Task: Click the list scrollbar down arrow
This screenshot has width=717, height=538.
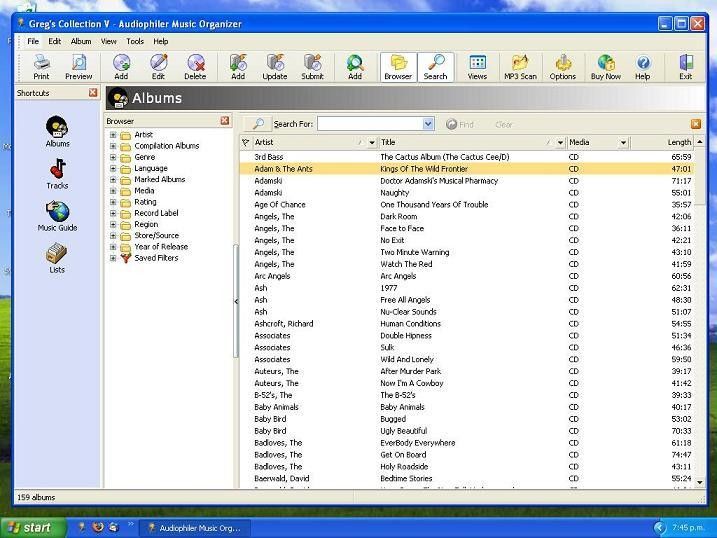Action: (700, 482)
